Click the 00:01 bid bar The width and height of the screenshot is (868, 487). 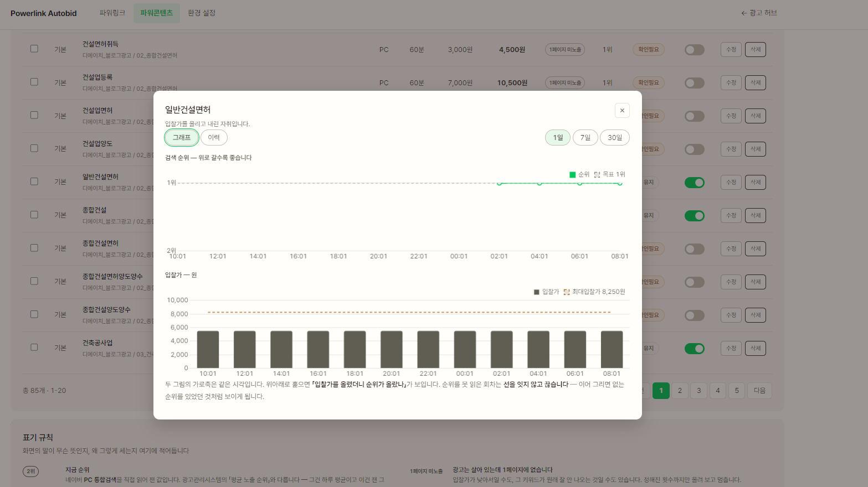pyautogui.click(x=465, y=349)
